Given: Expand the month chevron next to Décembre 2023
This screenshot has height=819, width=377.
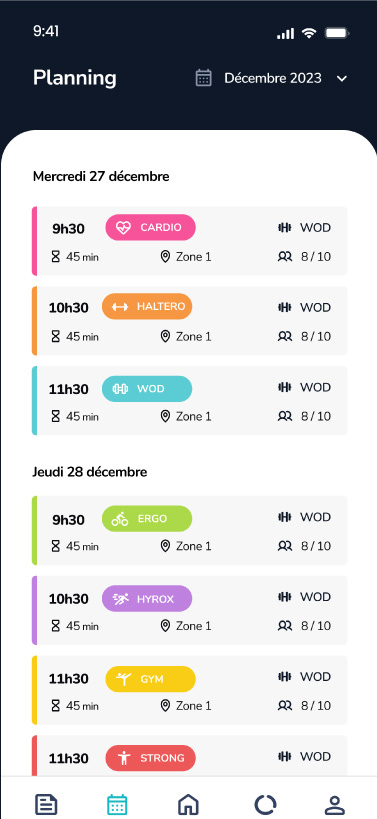Looking at the screenshot, I should (341, 79).
